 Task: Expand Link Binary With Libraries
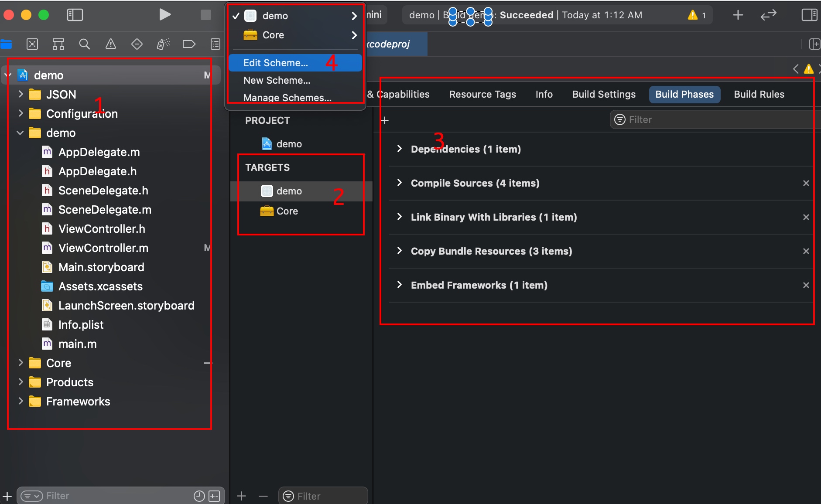coord(399,217)
